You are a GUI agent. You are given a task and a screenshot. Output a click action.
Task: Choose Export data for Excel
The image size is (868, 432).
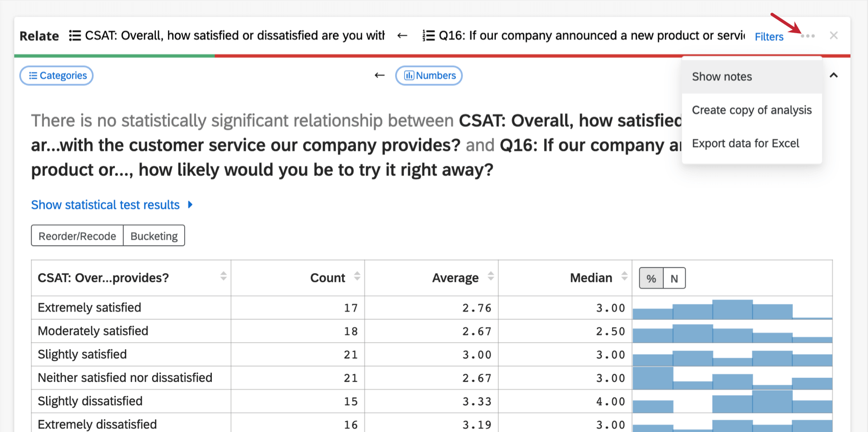click(x=745, y=143)
